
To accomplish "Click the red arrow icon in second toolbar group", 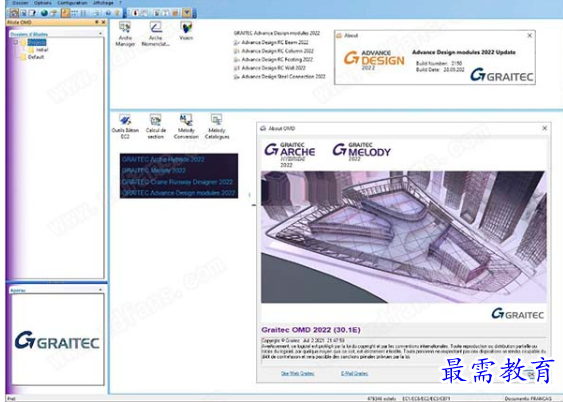I will pyautogui.click(x=135, y=13).
